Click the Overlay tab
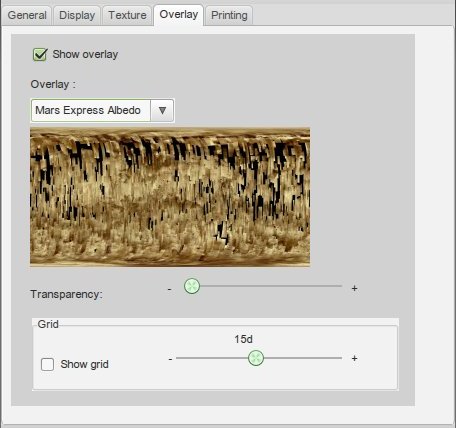456x428 pixels. [179, 14]
